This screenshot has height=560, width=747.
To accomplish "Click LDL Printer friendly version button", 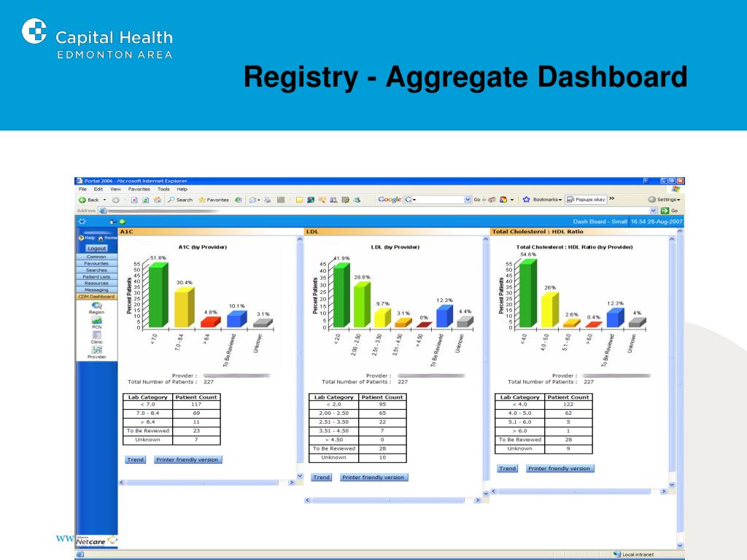I will (x=373, y=477).
